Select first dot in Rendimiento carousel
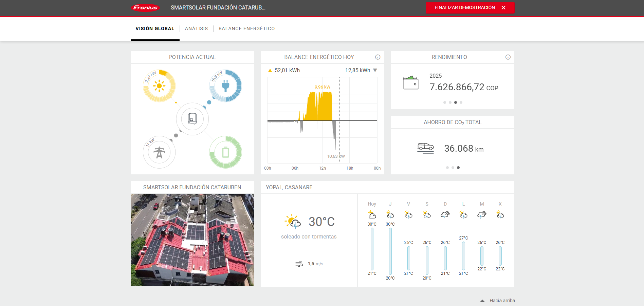 [x=445, y=102]
